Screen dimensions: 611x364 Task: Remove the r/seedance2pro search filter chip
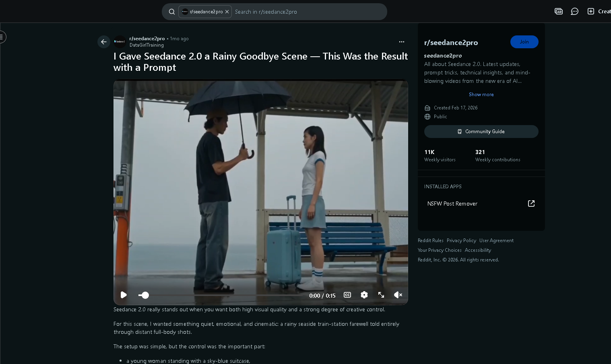227,12
